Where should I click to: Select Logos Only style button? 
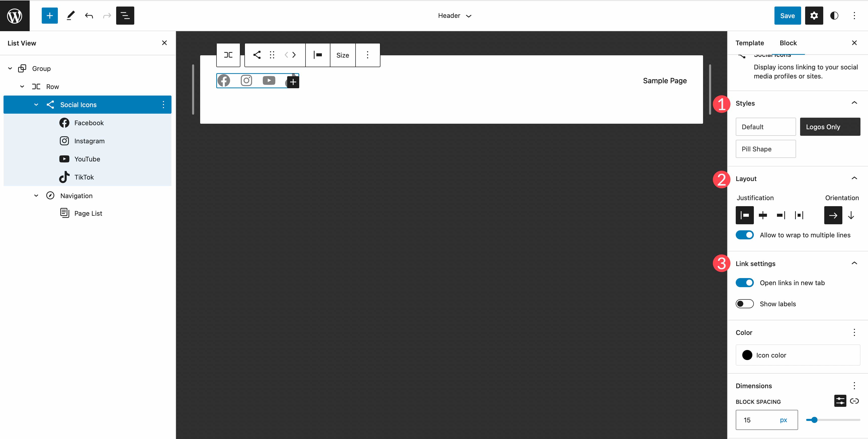[x=831, y=126]
